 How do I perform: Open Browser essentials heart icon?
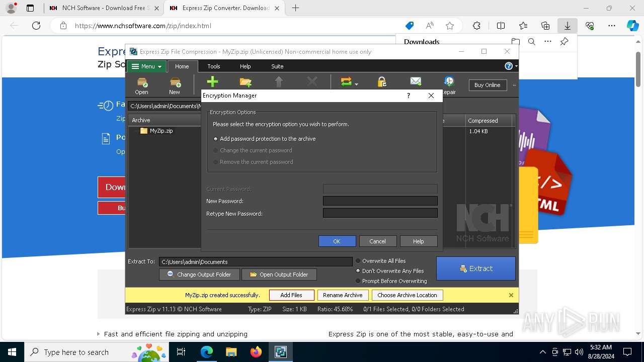(x=590, y=26)
